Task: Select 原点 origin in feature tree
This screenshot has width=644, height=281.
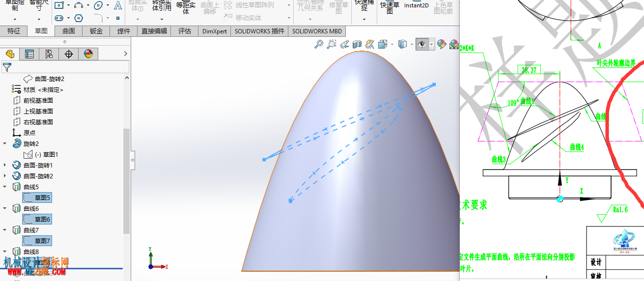Action: tap(29, 133)
